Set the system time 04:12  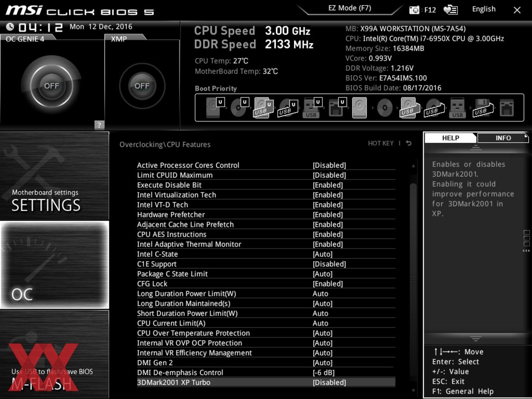41,27
